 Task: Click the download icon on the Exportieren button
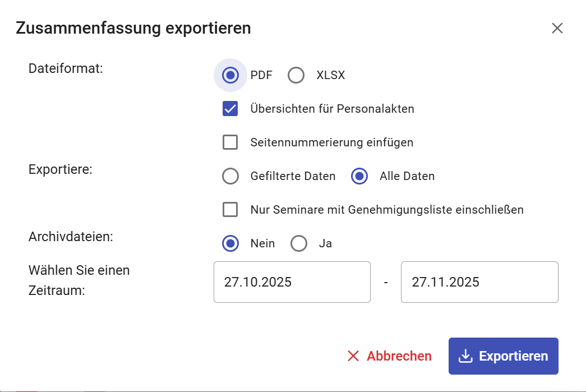(465, 356)
